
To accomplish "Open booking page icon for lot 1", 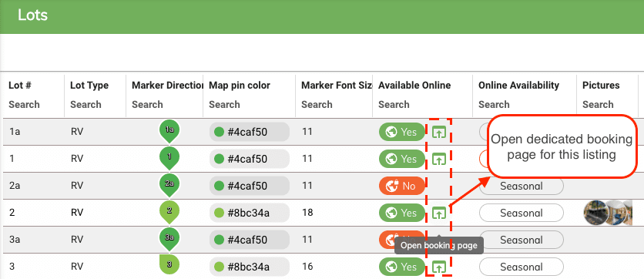I will point(439,159).
